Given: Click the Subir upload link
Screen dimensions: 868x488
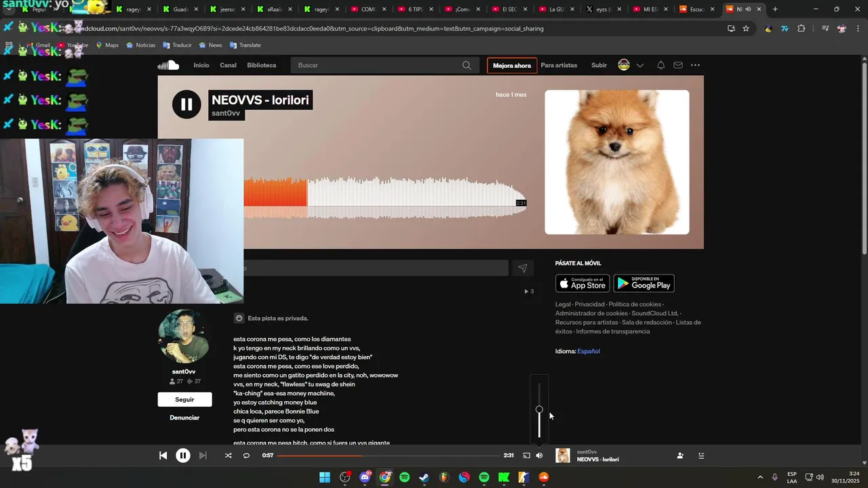Looking at the screenshot, I should tap(599, 65).
